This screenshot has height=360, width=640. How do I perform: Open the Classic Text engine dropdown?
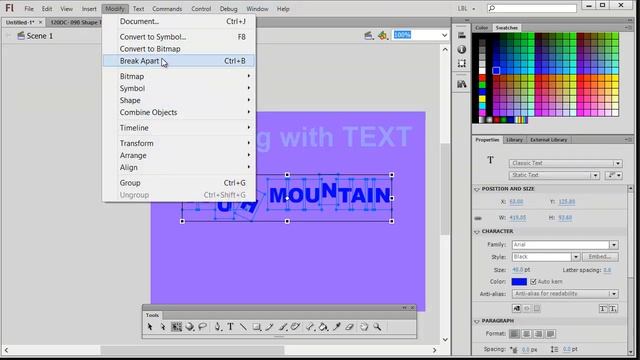[565, 163]
